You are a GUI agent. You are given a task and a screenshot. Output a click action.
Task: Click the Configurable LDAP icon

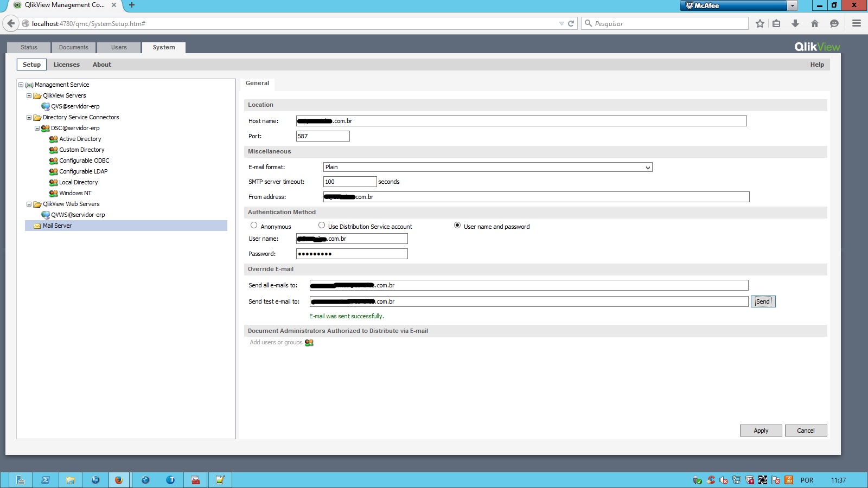tap(53, 171)
